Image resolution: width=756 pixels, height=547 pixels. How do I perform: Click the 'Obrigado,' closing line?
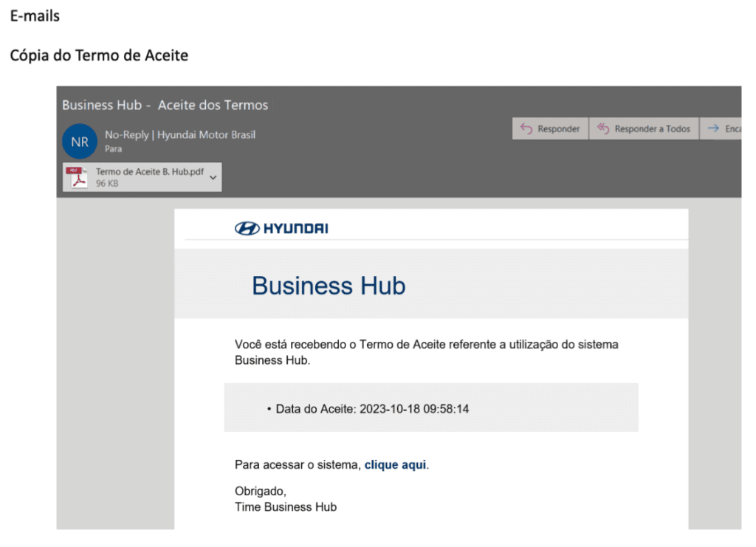(x=261, y=491)
